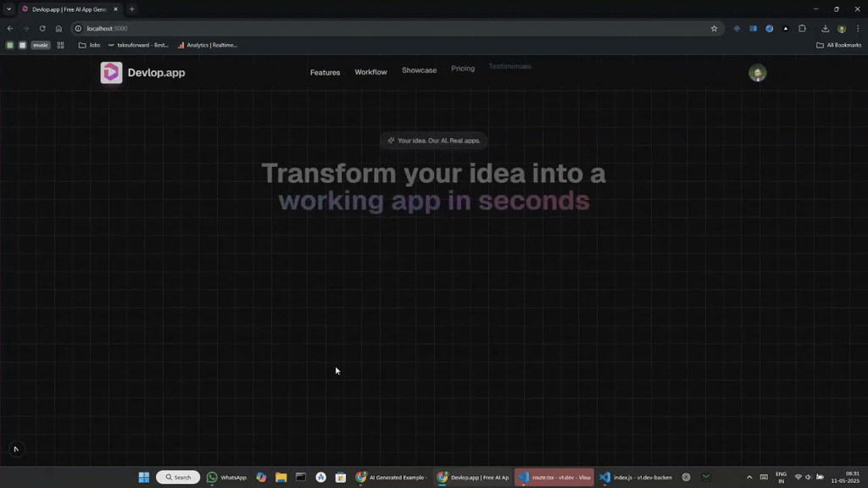Switch to index.js v1.dev-backend VS Code window
Viewport: 868px width, 488px height.
[x=636, y=477]
